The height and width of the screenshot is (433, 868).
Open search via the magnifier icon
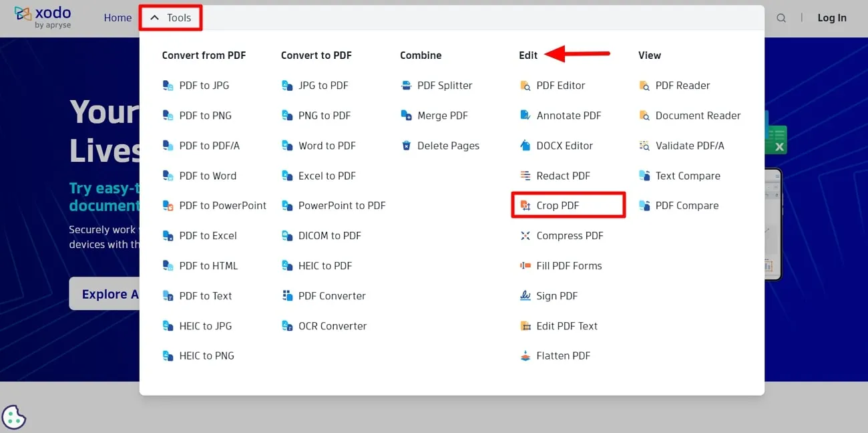pyautogui.click(x=781, y=18)
